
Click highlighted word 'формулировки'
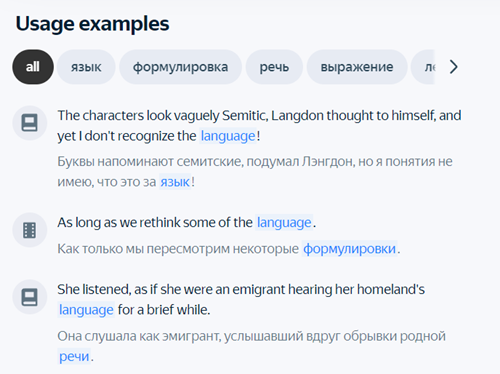(349, 249)
